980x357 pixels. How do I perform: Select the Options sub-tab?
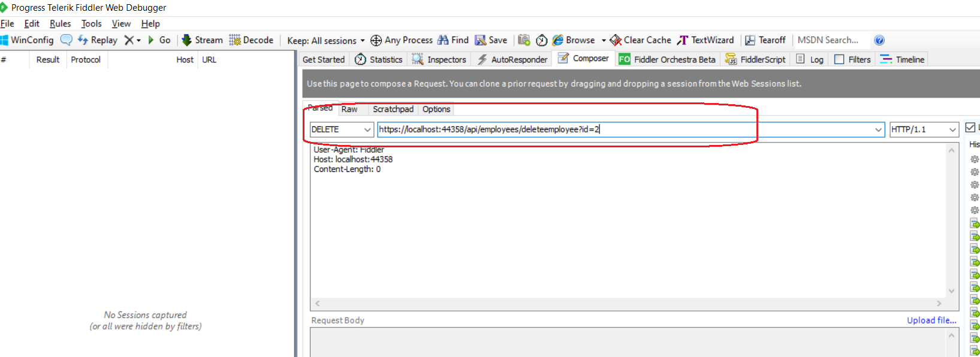click(436, 109)
